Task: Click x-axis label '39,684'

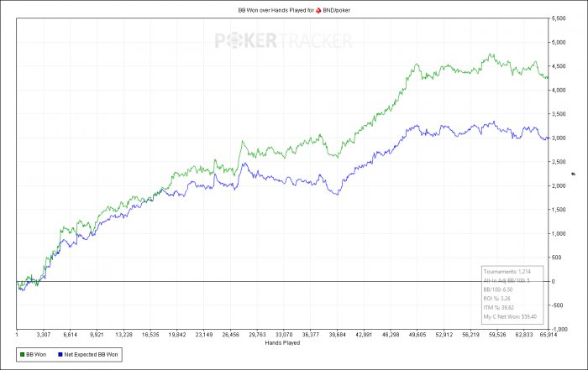Action: pyautogui.click(x=337, y=334)
